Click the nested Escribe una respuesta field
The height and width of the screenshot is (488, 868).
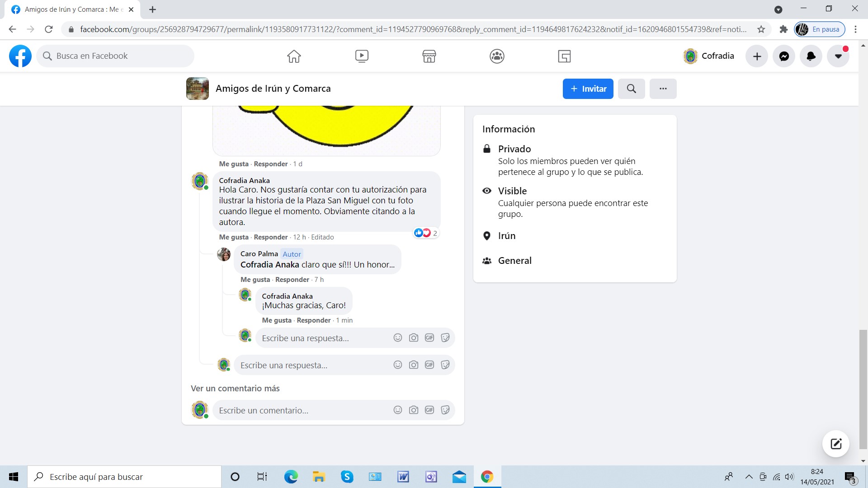click(x=355, y=338)
